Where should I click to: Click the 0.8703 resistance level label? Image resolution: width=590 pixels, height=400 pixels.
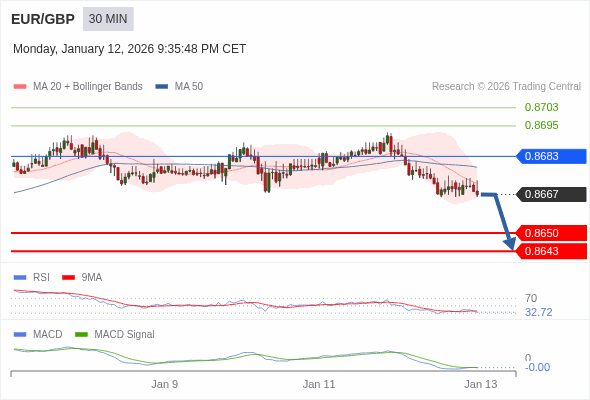[x=541, y=107]
